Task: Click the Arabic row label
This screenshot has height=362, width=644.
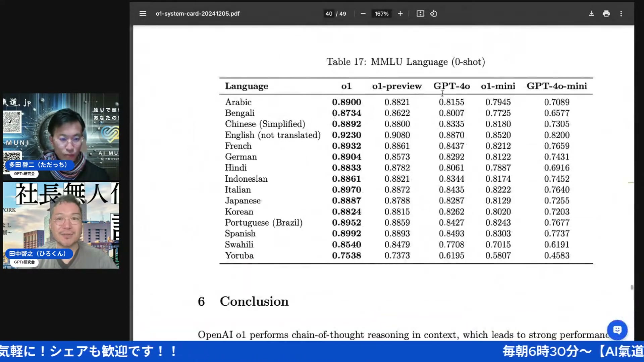Action: [238, 102]
